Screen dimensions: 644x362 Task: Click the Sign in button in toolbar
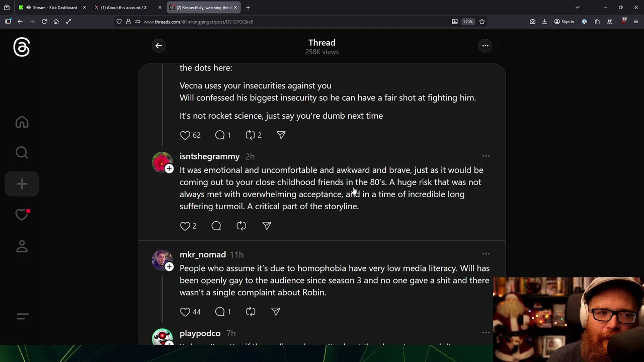(564, 22)
